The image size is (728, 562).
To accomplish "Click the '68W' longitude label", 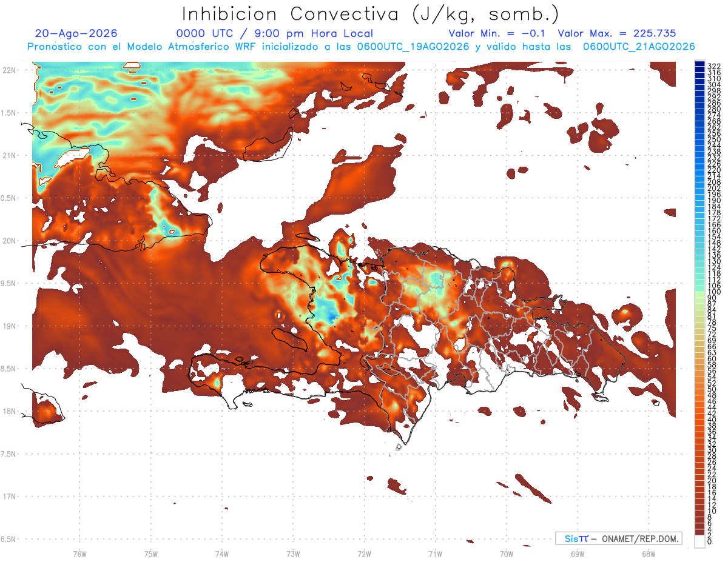I will click(x=649, y=554).
